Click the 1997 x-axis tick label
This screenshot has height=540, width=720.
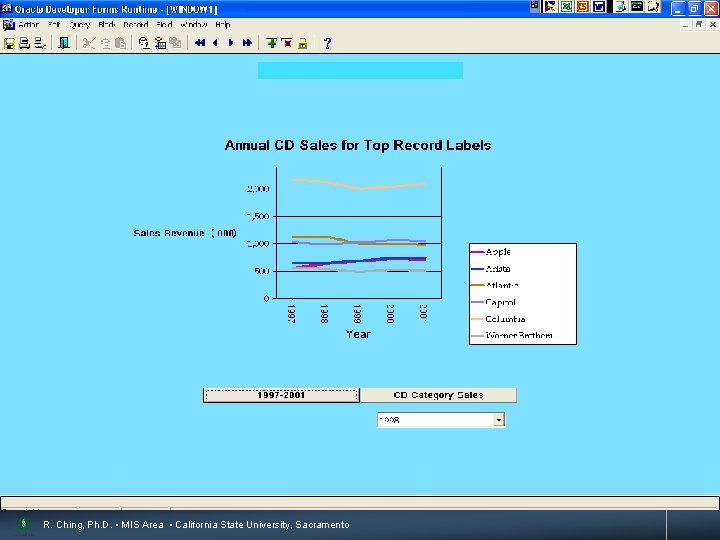(x=291, y=313)
